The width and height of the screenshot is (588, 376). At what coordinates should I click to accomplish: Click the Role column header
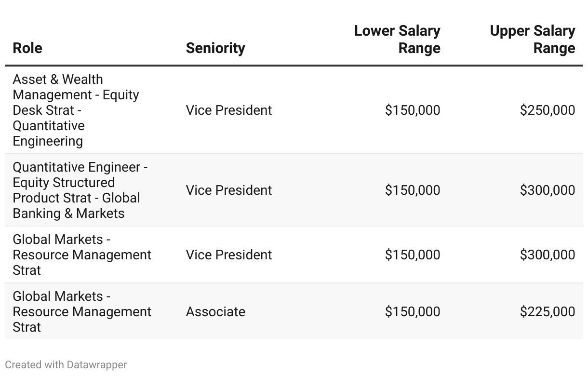pyautogui.click(x=27, y=48)
